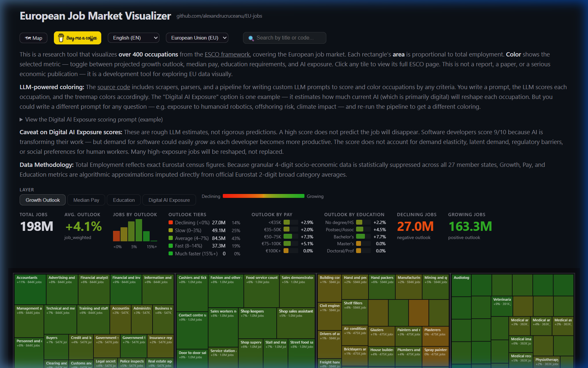Select the Growth Outlook layer tab
The image size is (588, 368).
(x=42, y=200)
